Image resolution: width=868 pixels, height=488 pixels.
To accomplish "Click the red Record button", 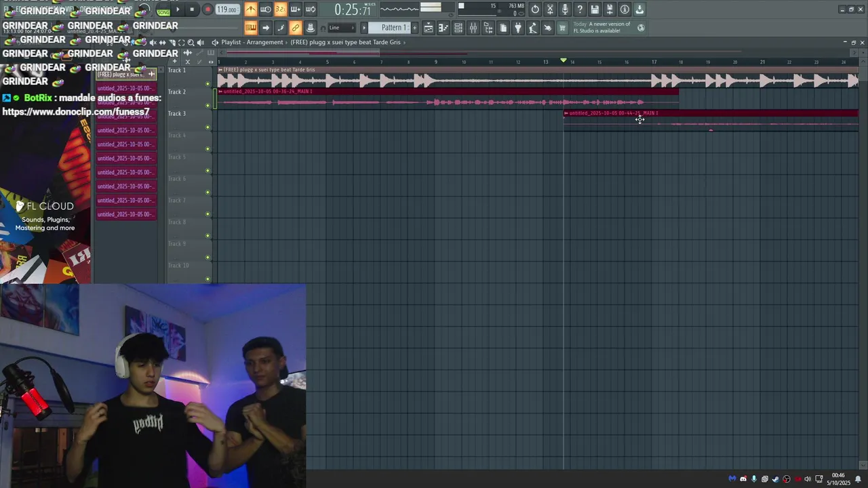I will 208,9.
